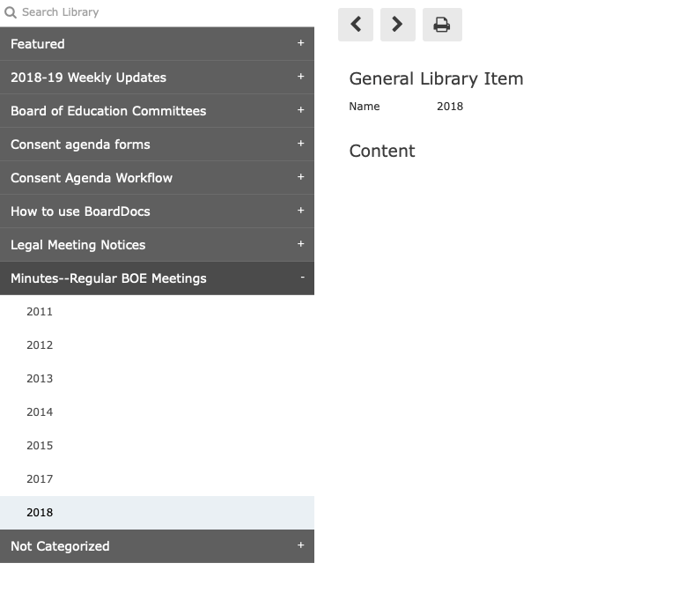Click the search magnifier icon
The height and width of the screenshot is (615, 700).
point(11,12)
